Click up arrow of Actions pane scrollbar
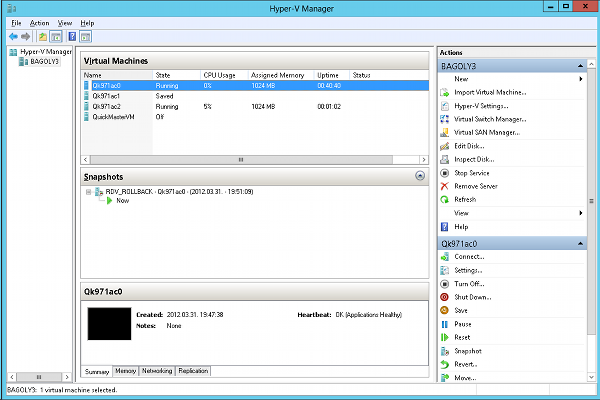600x400 pixels. (592, 64)
